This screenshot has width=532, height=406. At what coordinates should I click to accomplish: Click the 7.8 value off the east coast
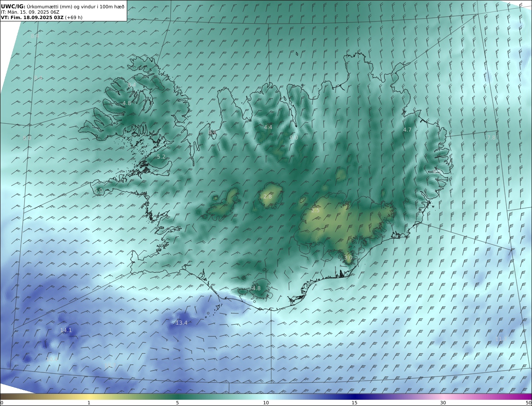click(x=492, y=137)
